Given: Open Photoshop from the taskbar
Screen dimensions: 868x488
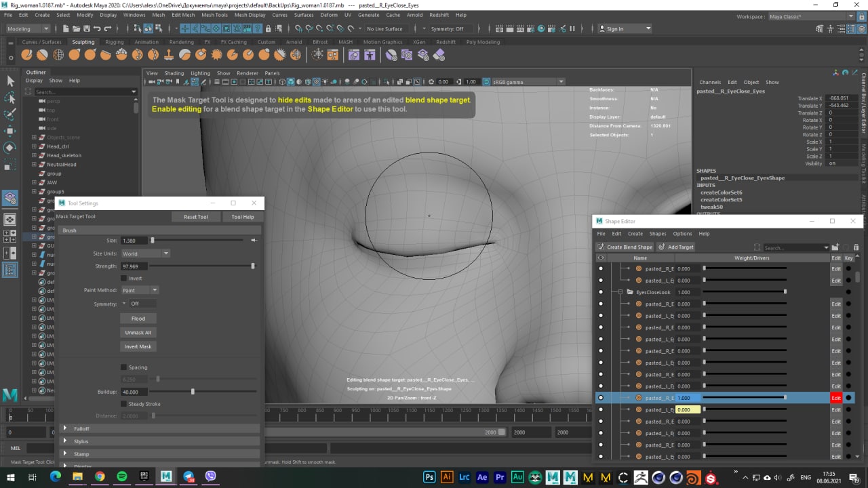Looking at the screenshot, I should [x=429, y=477].
